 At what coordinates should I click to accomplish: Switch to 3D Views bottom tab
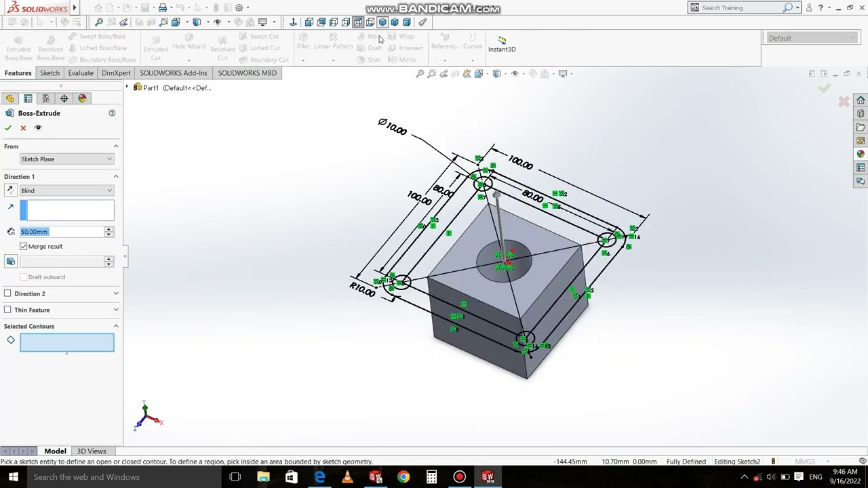tap(92, 451)
